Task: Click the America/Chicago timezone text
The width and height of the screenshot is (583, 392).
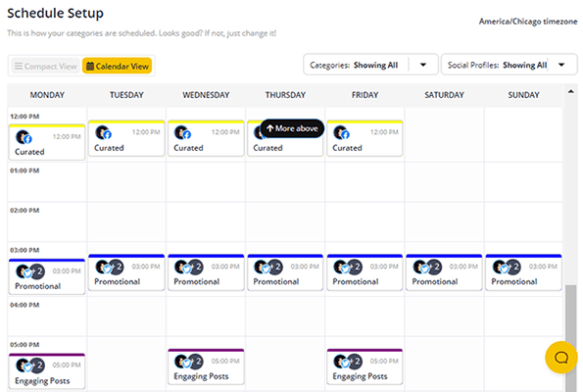Action: tap(528, 22)
